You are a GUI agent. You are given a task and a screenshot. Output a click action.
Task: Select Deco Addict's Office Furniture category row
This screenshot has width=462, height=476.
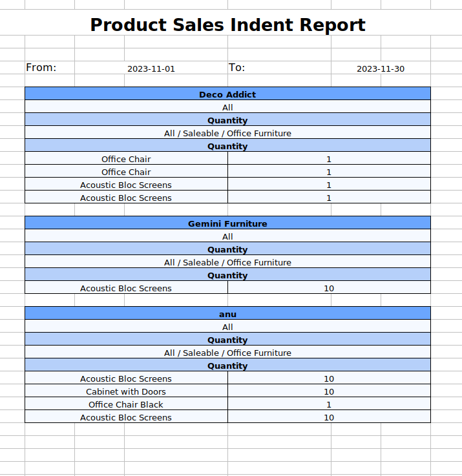[x=227, y=133]
